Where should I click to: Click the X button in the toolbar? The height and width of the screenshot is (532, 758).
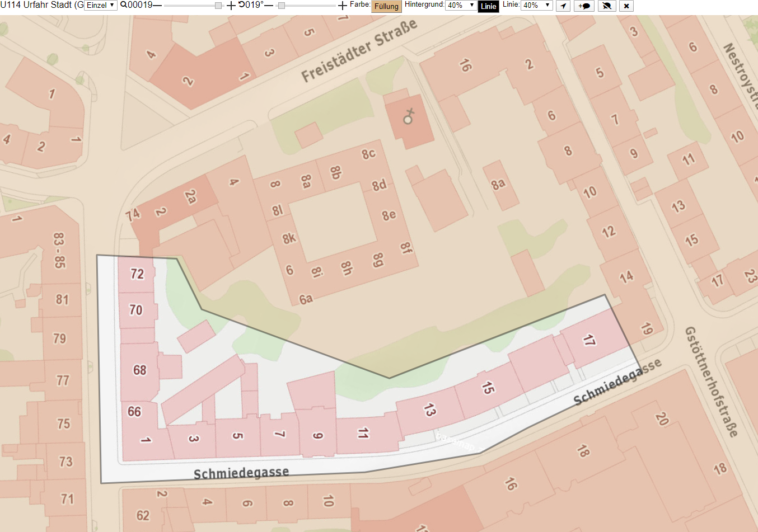(x=626, y=6)
